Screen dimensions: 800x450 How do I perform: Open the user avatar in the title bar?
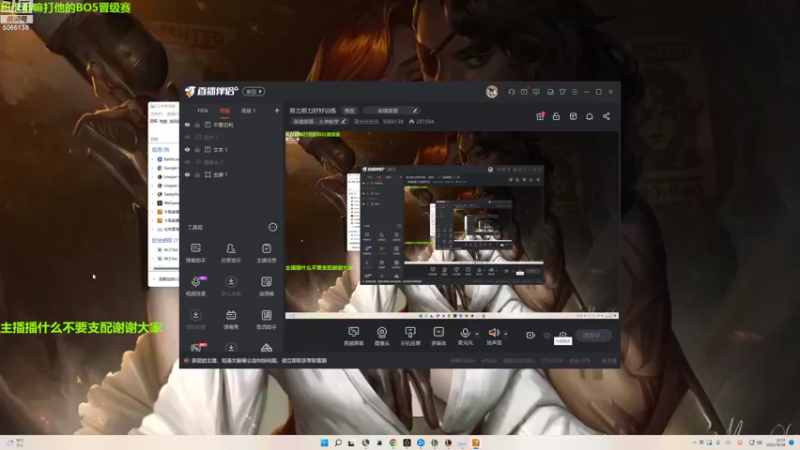[x=492, y=92]
